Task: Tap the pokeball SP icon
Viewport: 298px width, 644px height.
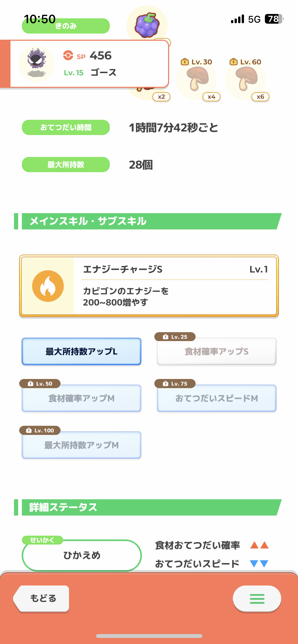Action: pyautogui.click(x=68, y=55)
